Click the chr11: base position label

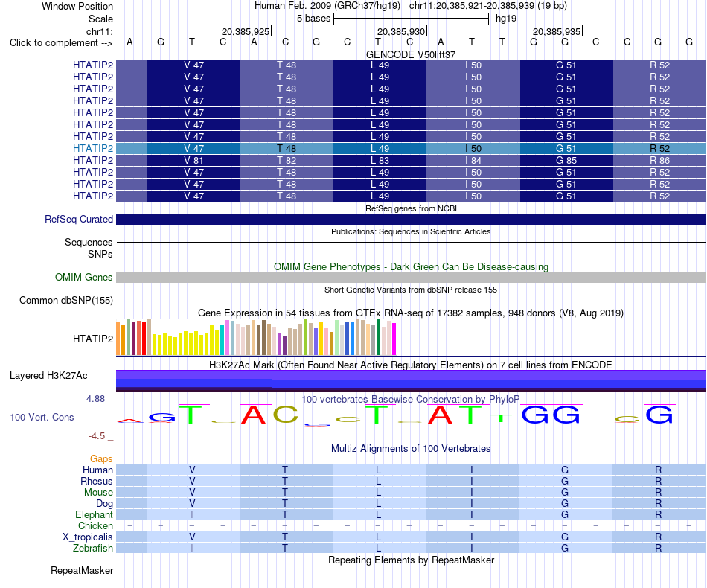point(99,31)
